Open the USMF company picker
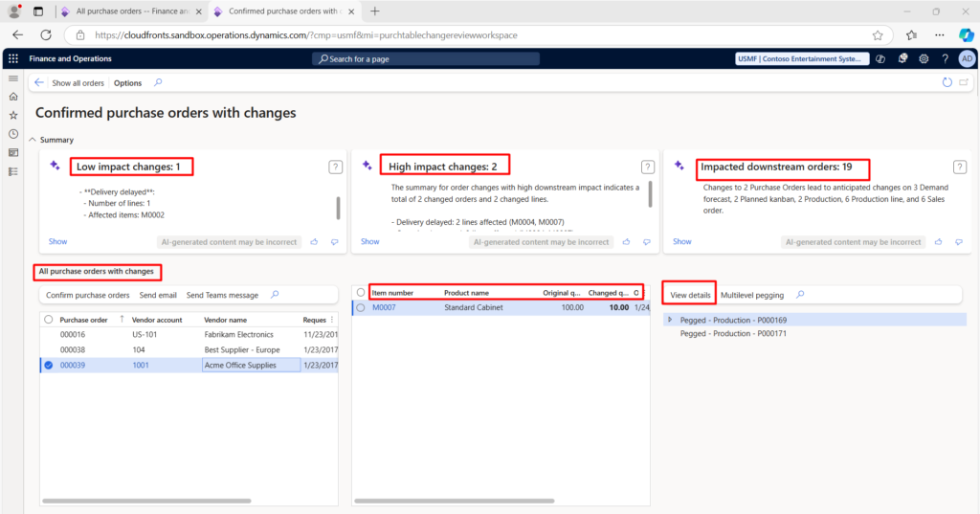The height and width of the screenshot is (514, 980). (803, 58)
